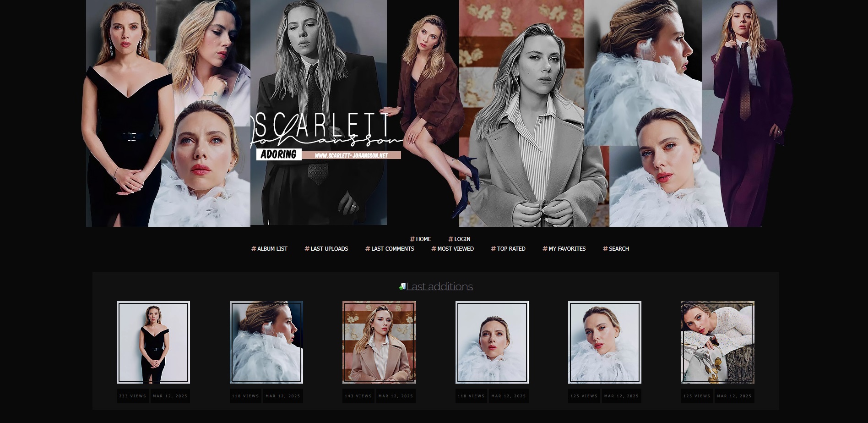Click the 233 views label
The height and width of the screenshot is (423, 868).
click(x=133, y=396)
